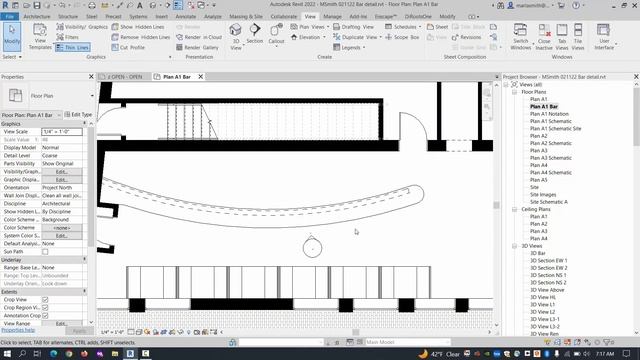Open Plan Views dropdown
Viewport: 640px width, 360px height.
[309, 27]
